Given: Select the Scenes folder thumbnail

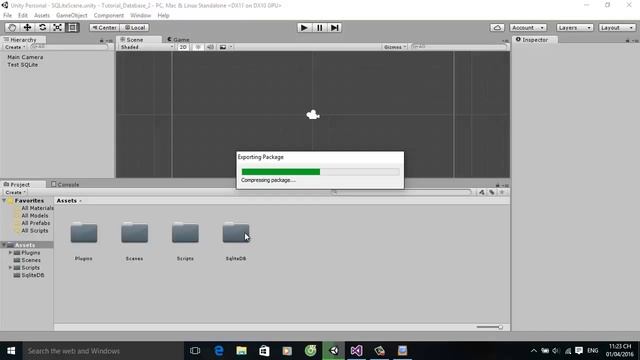Looking at the screenshot, I should tap(134, 233).
